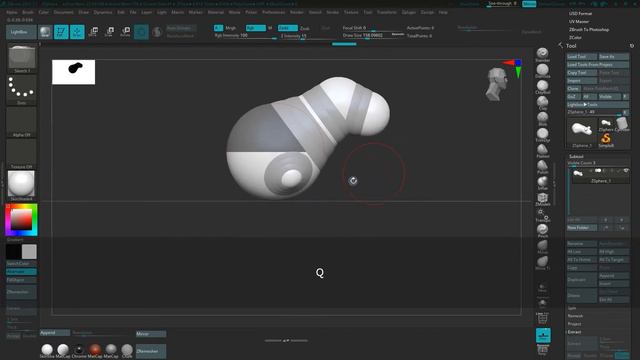
Task: Switch to Move transform icon
Action: pyautogui.click(x=93, y=32)
